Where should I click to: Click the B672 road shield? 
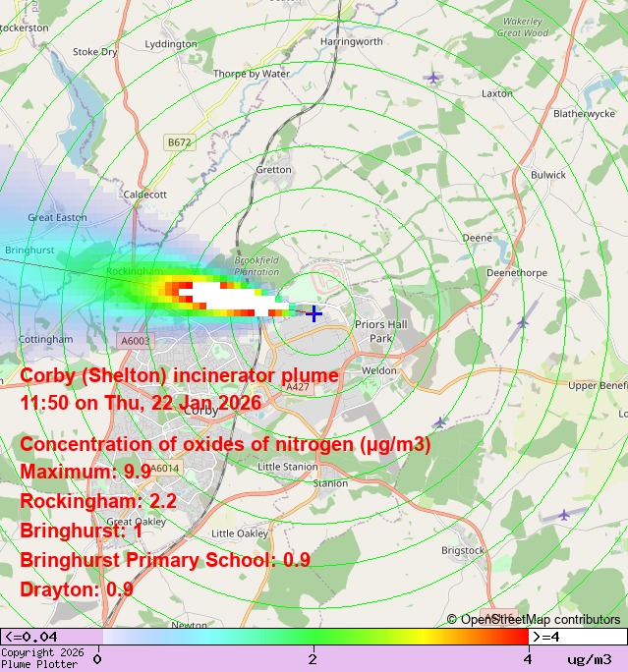point(179,142)
